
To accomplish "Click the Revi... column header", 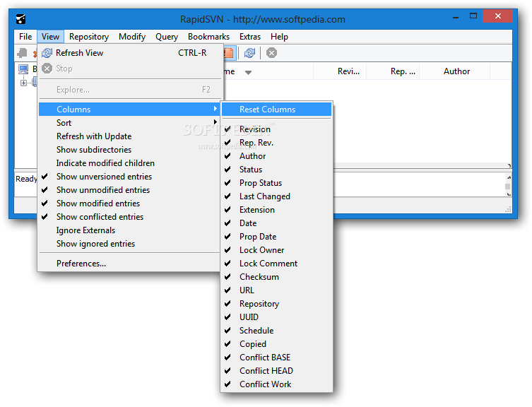I will (340, 71).
